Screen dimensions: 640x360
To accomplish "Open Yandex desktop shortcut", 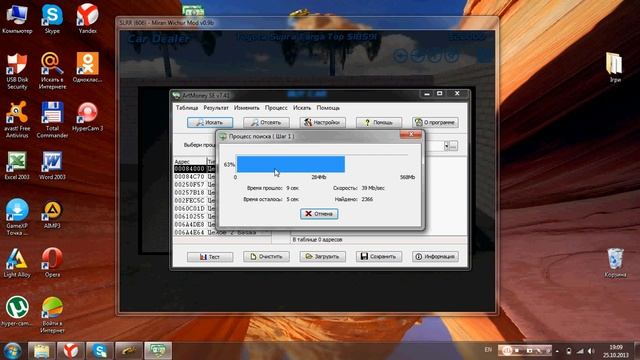I will pyautogui.click(x=87, y=19).
